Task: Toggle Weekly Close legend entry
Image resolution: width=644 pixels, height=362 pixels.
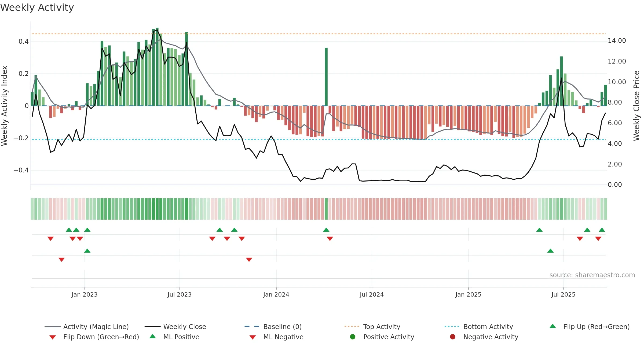Action: pos(175,327)
